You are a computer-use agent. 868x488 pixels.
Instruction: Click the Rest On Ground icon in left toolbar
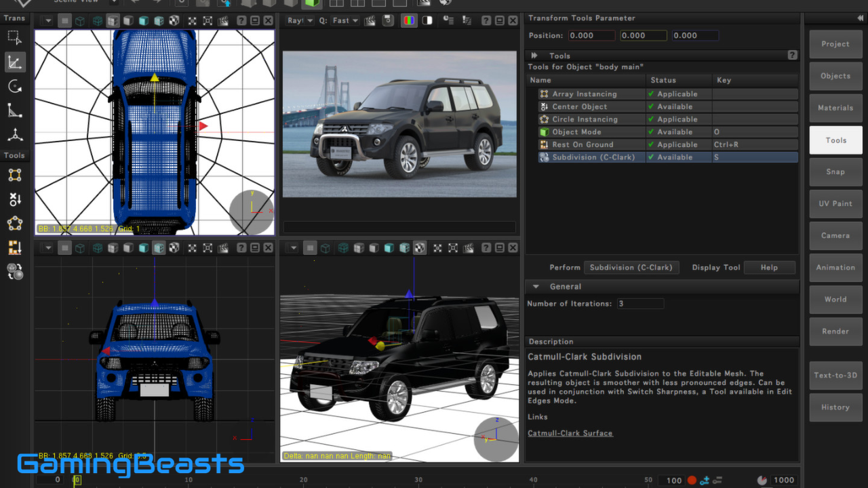point(14,248)
